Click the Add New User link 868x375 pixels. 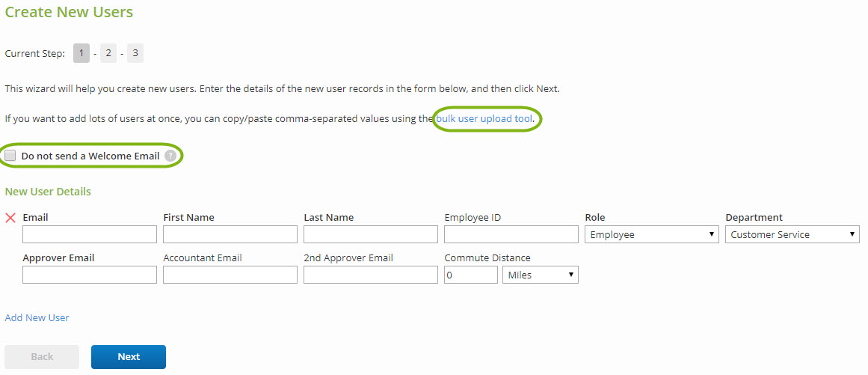point(37,318)
